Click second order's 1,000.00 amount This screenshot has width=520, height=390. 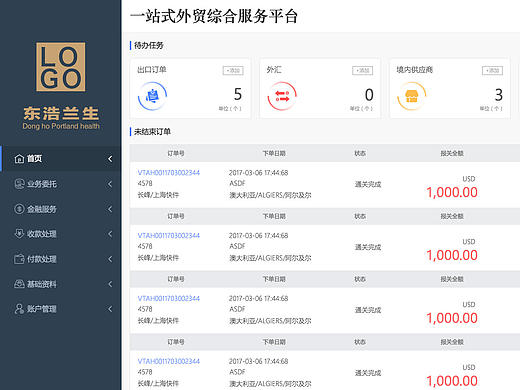[x=452, y=255]
